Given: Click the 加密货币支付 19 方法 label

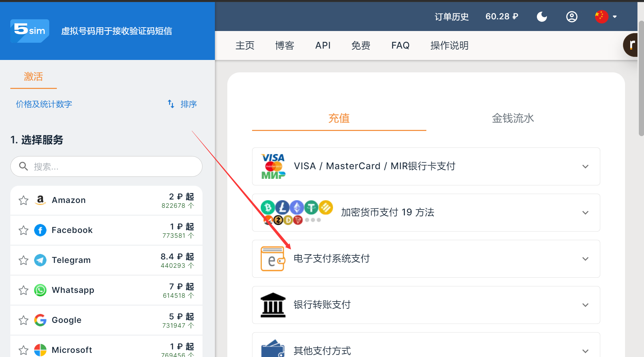Looking at the screenshot, I should 387,212.
